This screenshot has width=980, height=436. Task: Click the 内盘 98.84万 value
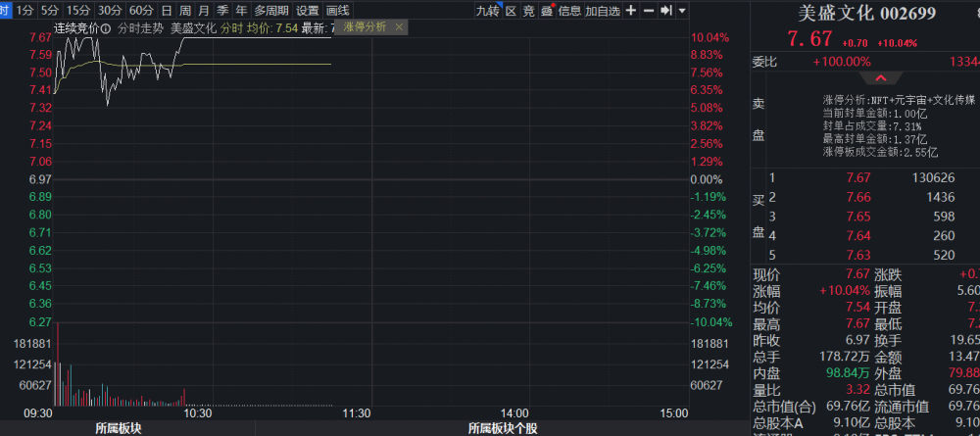[848, 373]
